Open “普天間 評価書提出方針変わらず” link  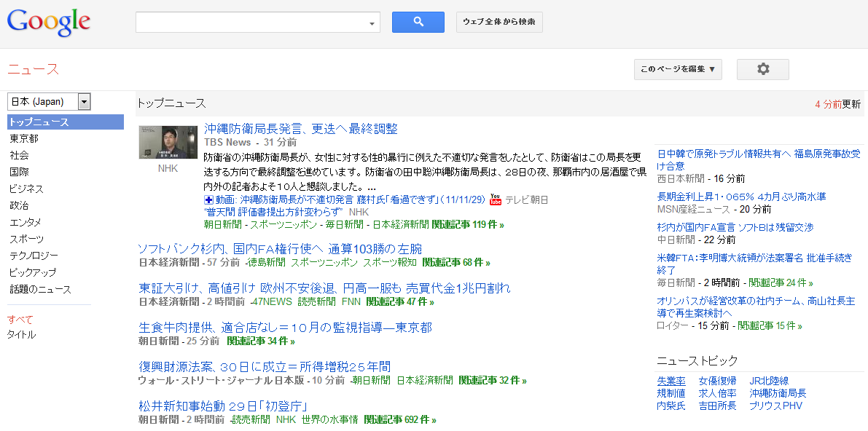pyautogui.click(x=274, y=212)
